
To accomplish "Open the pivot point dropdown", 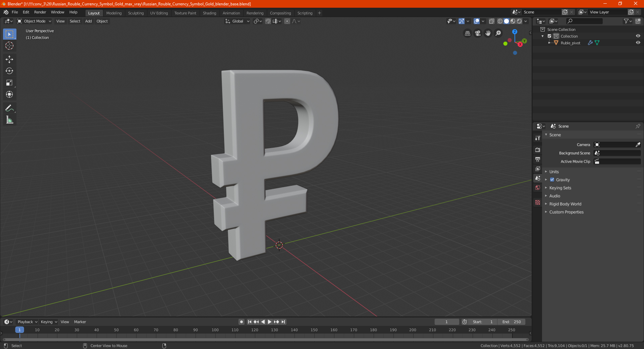I will coord(258,21).
